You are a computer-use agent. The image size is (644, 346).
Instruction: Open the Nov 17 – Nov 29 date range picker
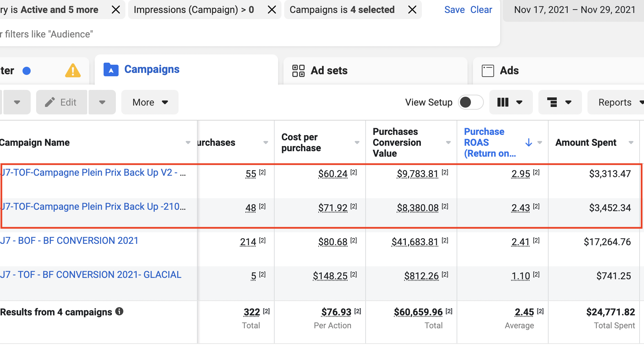click(574, 10)
